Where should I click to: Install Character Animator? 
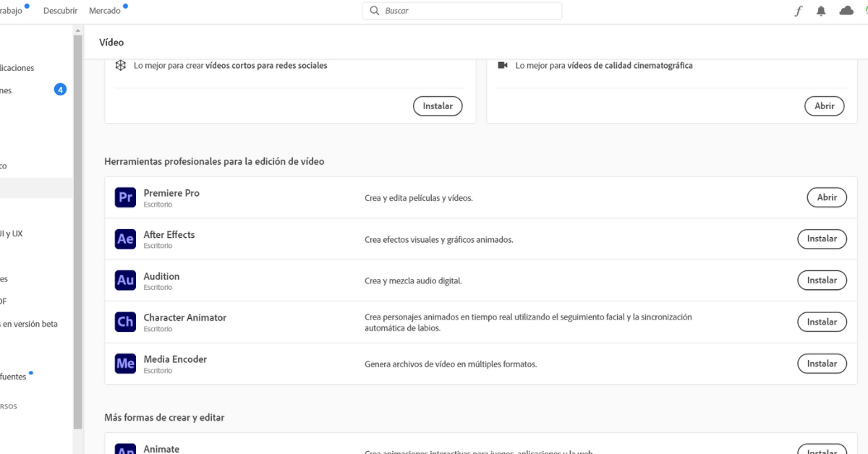coord(822,322)
